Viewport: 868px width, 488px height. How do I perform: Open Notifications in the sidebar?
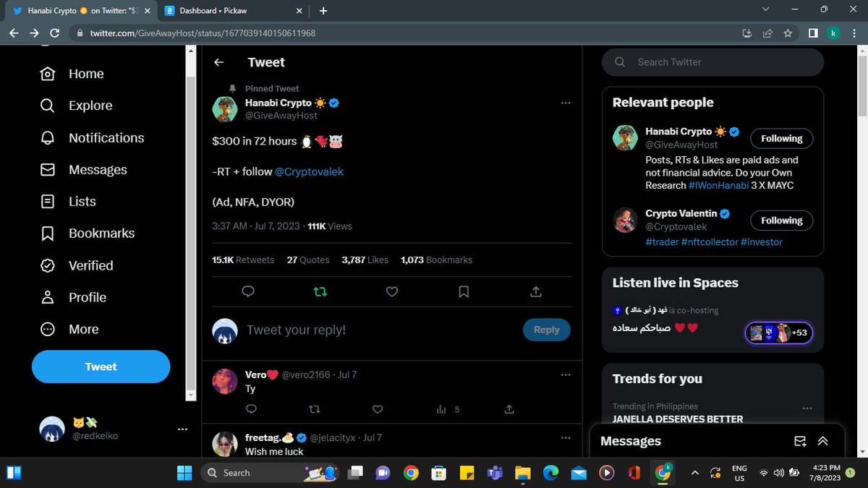[92, 137]
